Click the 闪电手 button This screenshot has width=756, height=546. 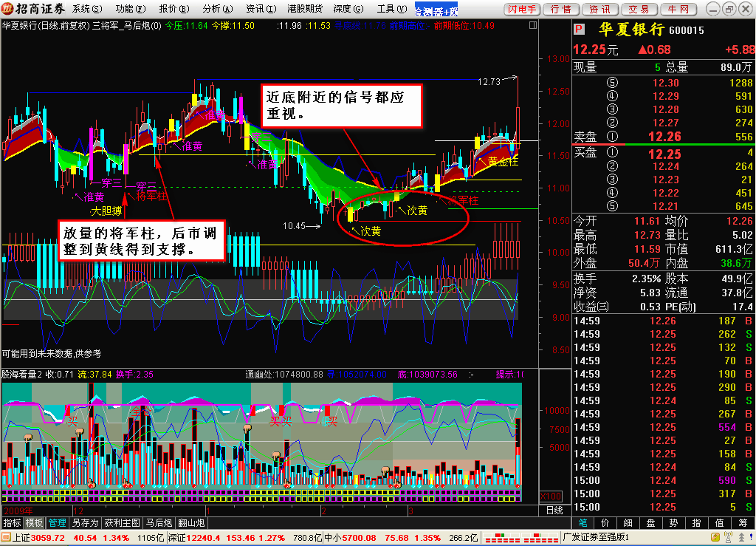(x=522, y=9)
